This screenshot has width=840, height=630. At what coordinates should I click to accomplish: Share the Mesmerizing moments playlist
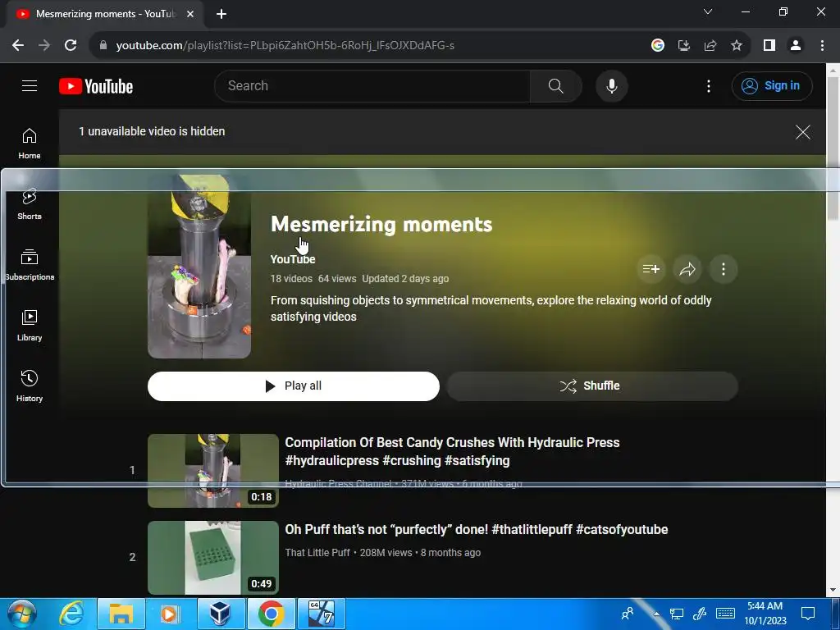point(687,269)
